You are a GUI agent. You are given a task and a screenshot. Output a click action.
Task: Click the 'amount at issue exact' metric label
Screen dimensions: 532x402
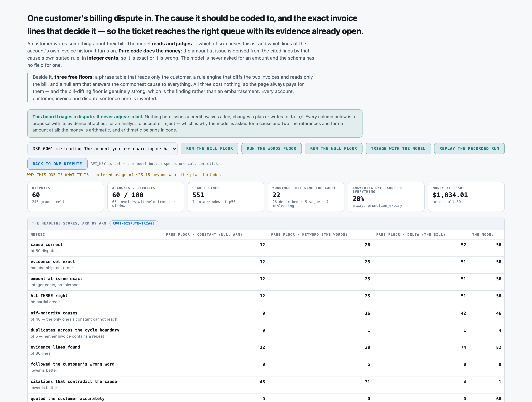tap(56, 279)
